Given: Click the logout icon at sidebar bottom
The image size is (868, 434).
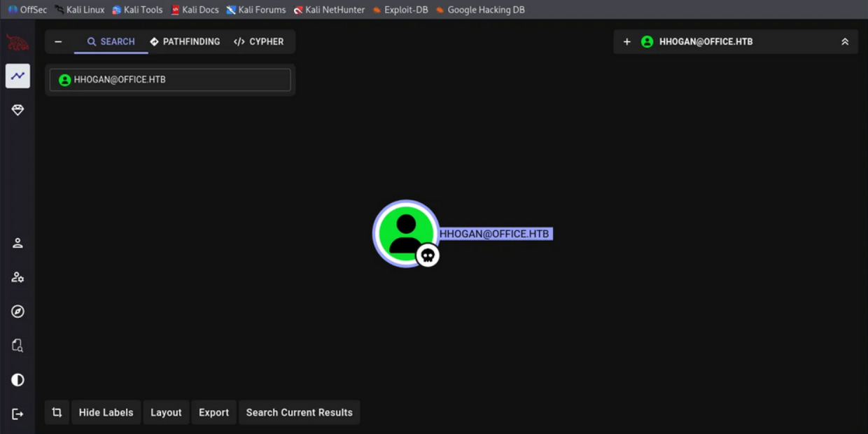Looking at the screenshot, I should pyautogui.click(x=17, y=414).
